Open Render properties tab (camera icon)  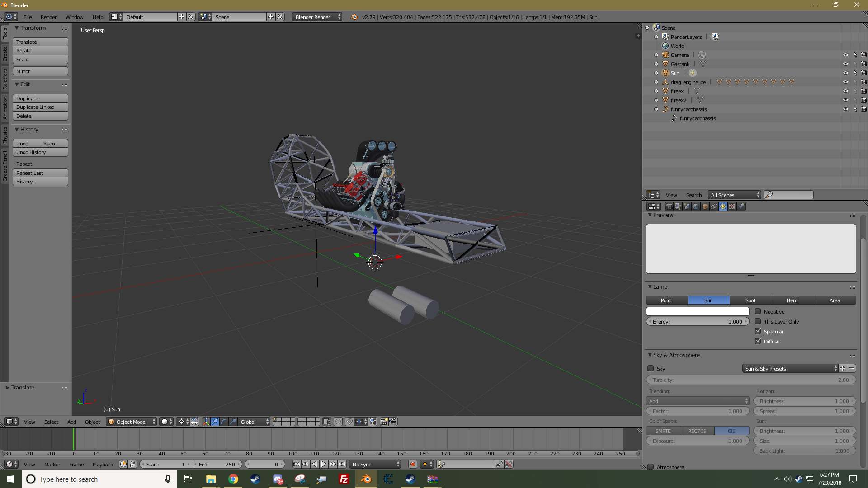click(669, 206)
